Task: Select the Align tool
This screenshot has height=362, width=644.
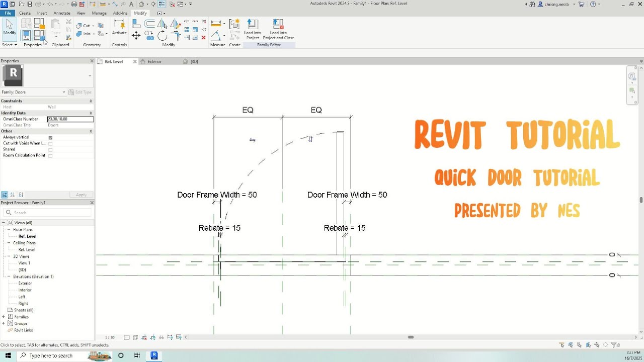Action: click(x=136, y=24)
